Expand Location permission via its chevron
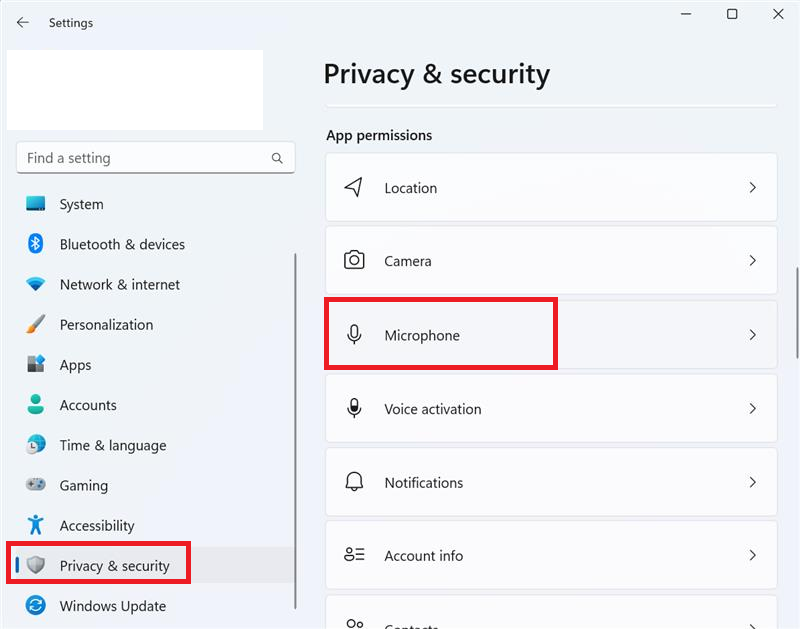This screenshot has height=629, width=800. (x=753, y=188)
